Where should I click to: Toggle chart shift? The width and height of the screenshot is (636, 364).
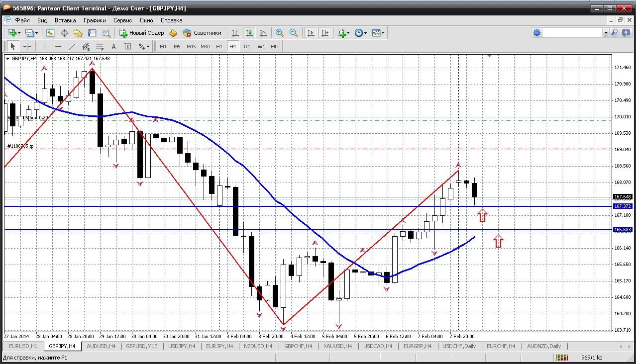click(325, 33)
